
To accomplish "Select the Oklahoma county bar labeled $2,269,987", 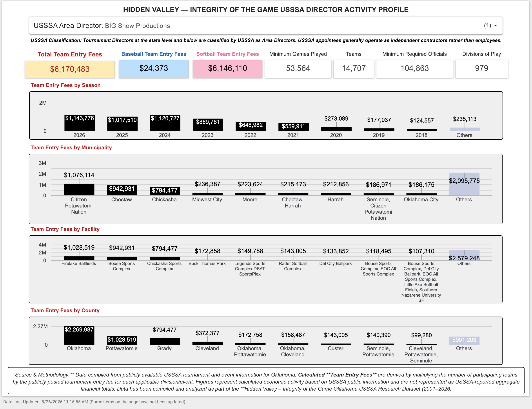I will 79,335.
